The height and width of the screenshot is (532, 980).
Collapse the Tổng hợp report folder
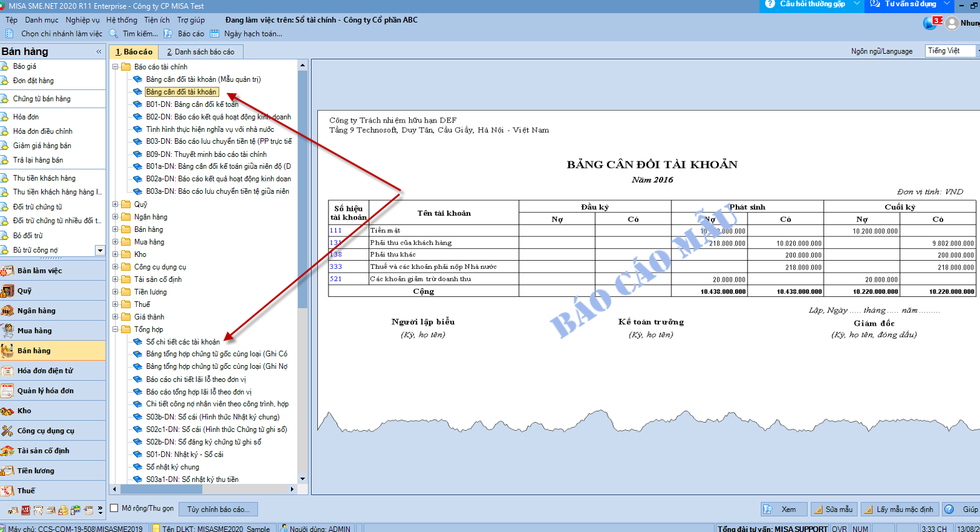(x=116, y=329)
